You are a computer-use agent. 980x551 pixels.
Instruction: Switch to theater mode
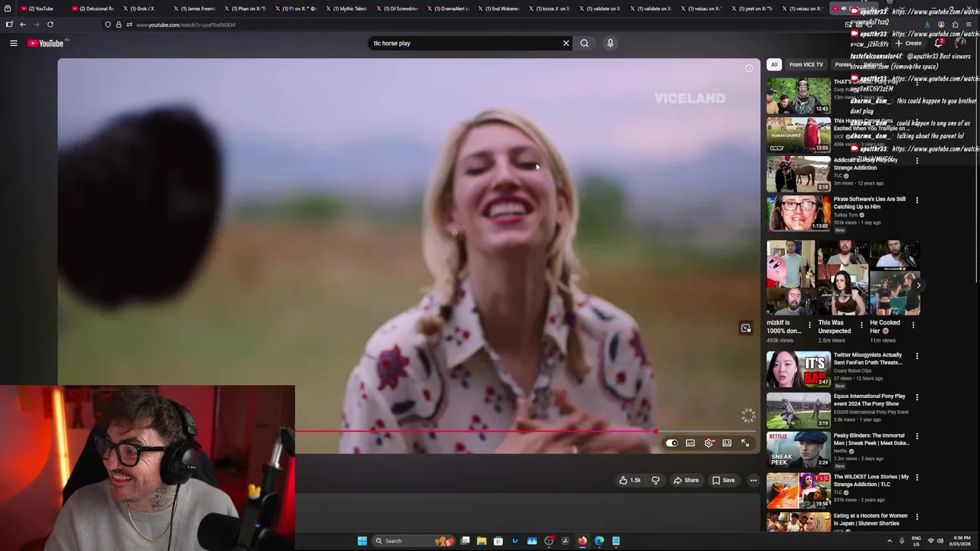click(727, 443)
